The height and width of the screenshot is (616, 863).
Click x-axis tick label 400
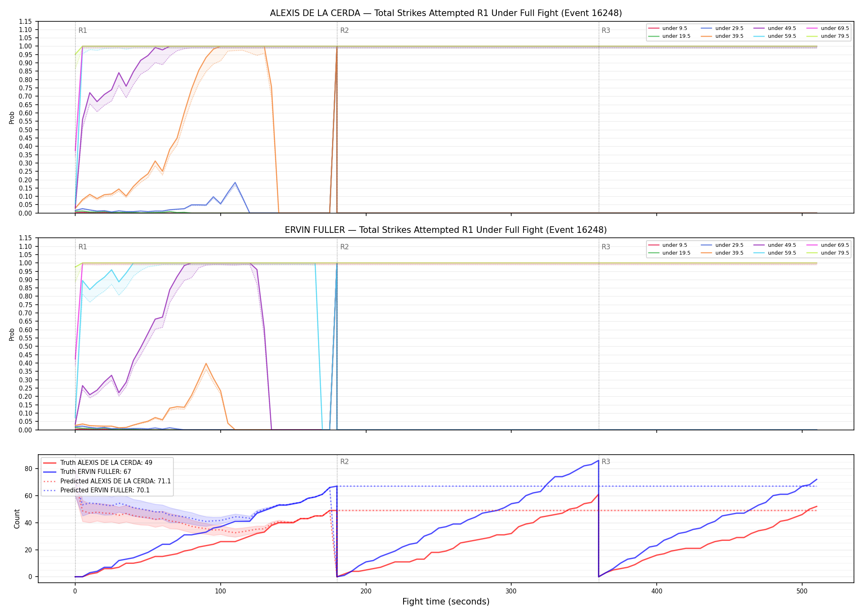point(657,591)
